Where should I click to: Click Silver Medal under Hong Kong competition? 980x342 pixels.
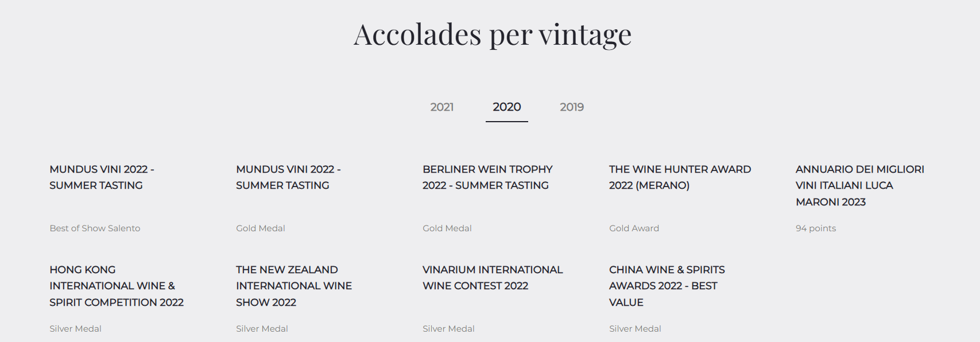75,329
